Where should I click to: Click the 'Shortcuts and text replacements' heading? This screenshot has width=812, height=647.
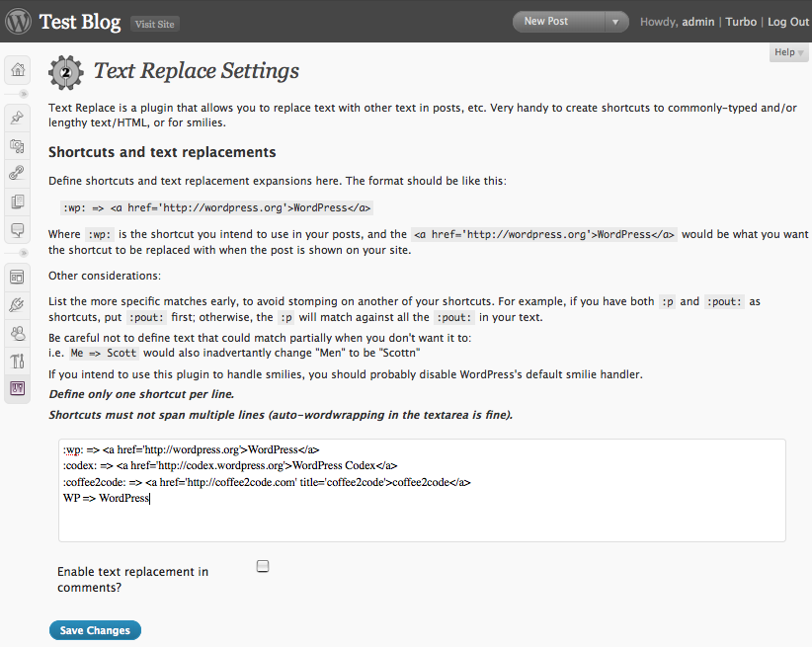pos(162,152)
